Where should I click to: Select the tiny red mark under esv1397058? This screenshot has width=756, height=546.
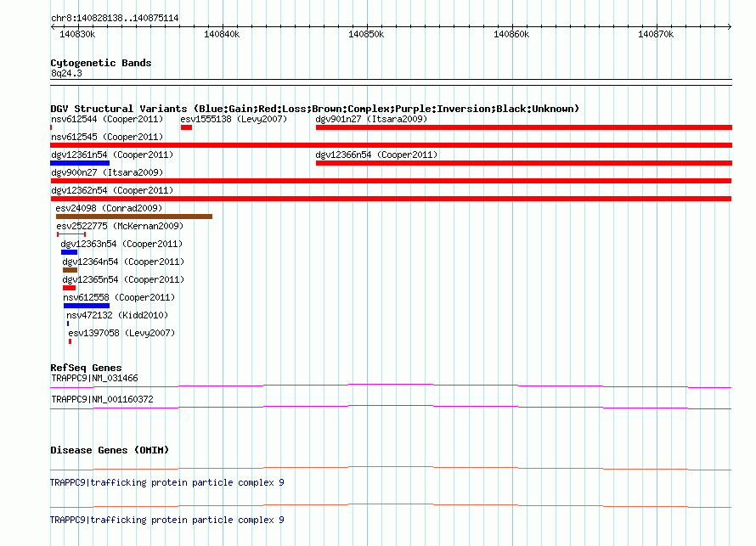tap(71, 341)
